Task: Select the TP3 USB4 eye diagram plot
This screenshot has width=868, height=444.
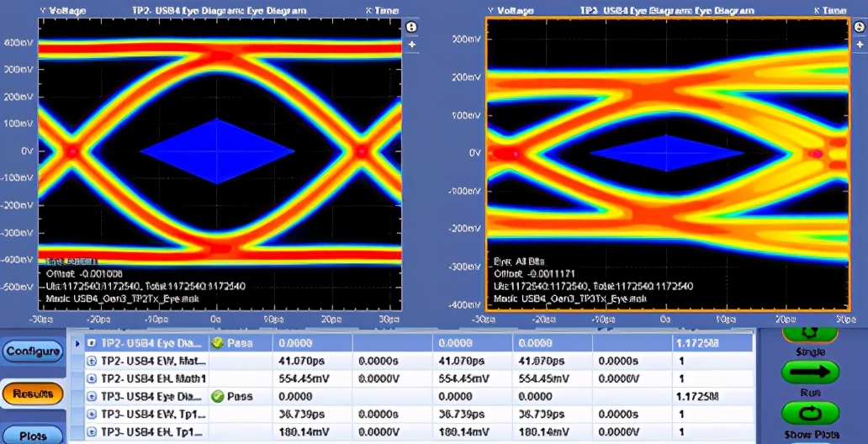Action: coord(668,165)
